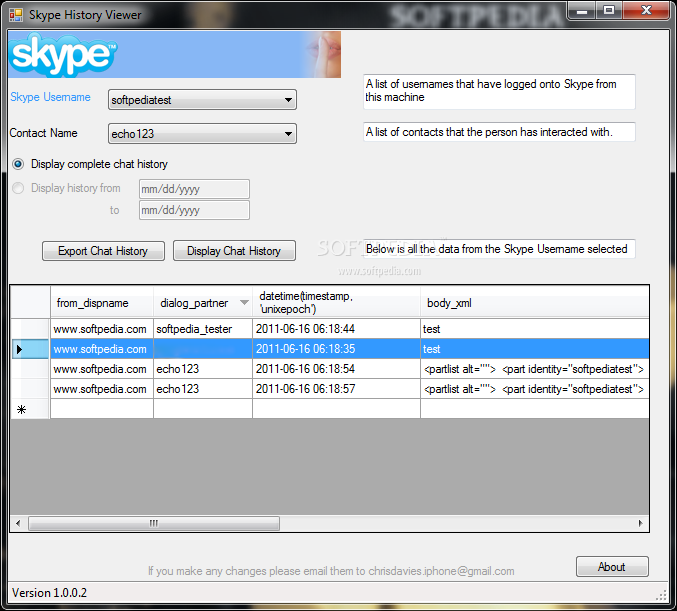Click horizontal scrollbar thumb of grid

click(x=154, y=523)
